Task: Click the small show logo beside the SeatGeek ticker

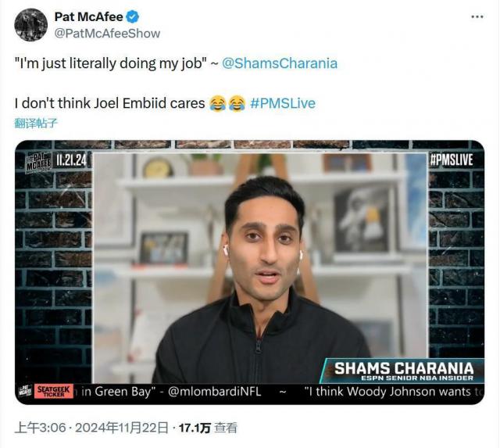Action: click(x=25, y=391)
